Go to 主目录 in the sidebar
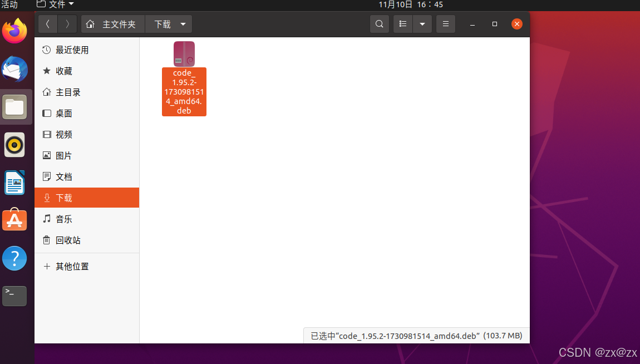The height and width of the screenshot is (364, 640). (x=87, y=92)
